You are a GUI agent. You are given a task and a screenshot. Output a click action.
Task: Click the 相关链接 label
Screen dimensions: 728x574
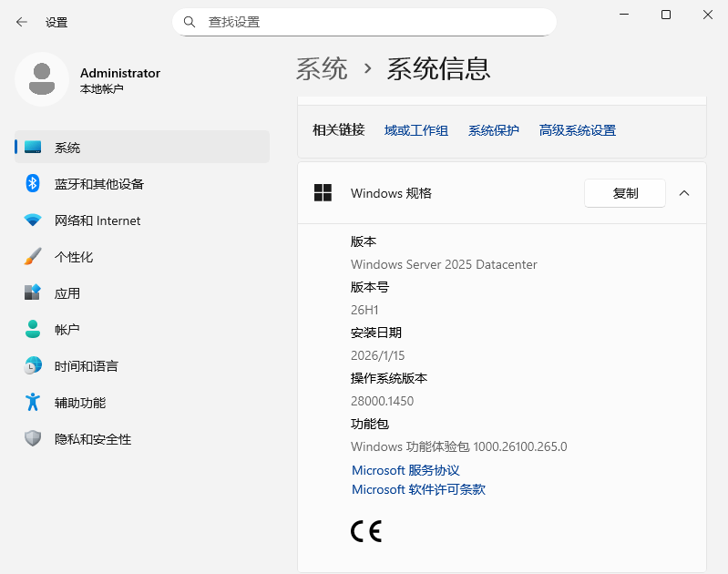click(338, 130)
